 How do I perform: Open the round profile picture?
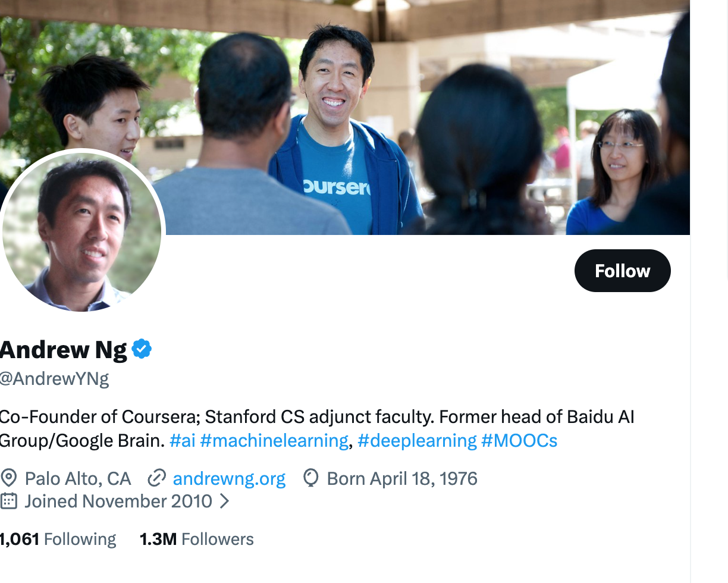(x=81, y=230)
